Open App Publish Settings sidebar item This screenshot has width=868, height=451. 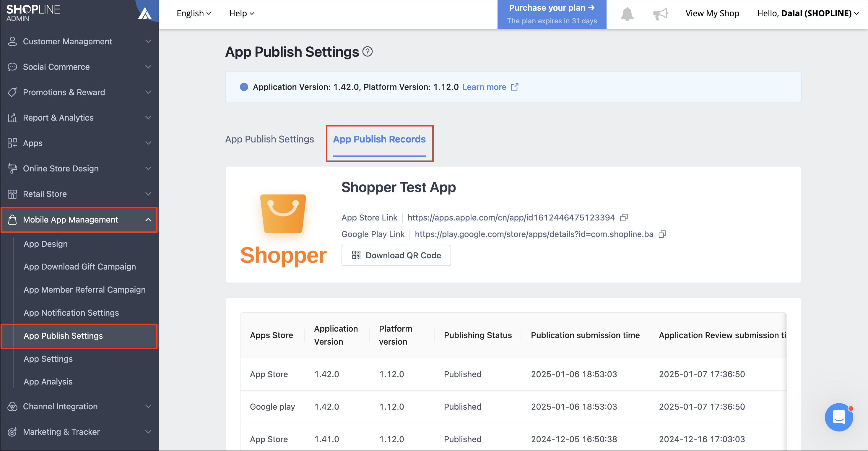pyautogui.click(x=79, y=336)
